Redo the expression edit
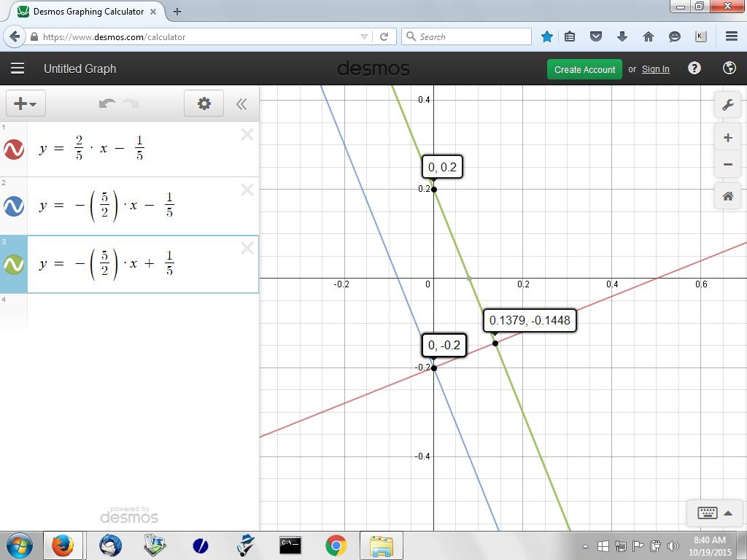The width and height of the screenshot is (747, 560). point(131,104)
